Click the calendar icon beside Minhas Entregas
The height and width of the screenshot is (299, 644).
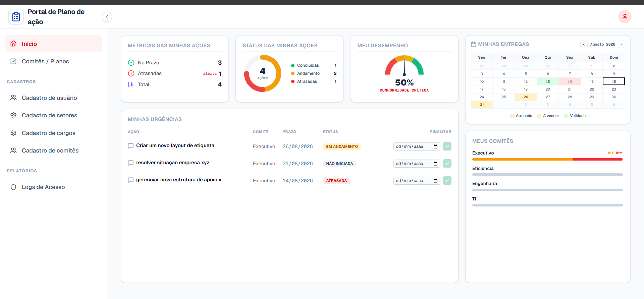[474, 44]
